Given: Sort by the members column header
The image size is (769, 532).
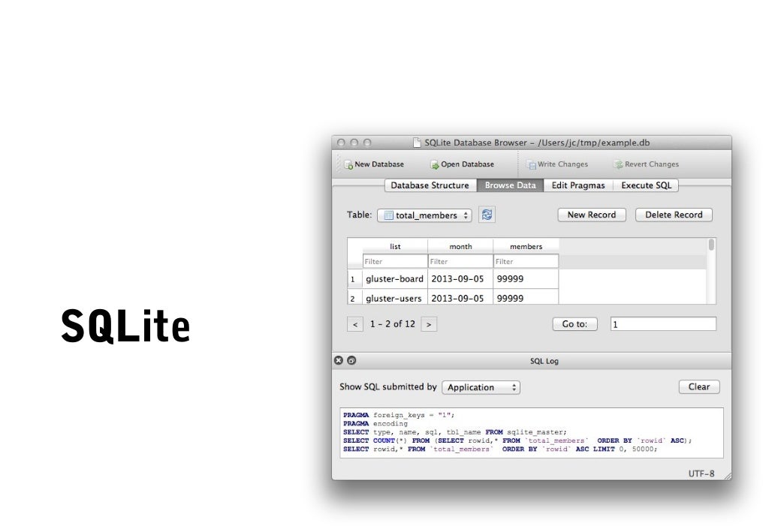Looking at the screenshot, I should [526, 246].
